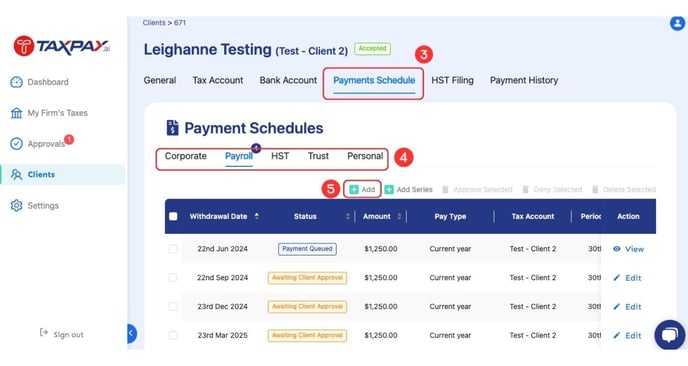Click the green Accepted status badge
688x366 pixels.
coord(372,48)
